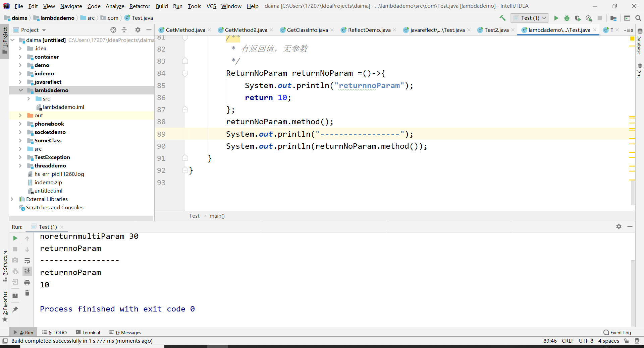644x348 pixels.
Task: Open the Analyze menu
Action: point(115,6)
